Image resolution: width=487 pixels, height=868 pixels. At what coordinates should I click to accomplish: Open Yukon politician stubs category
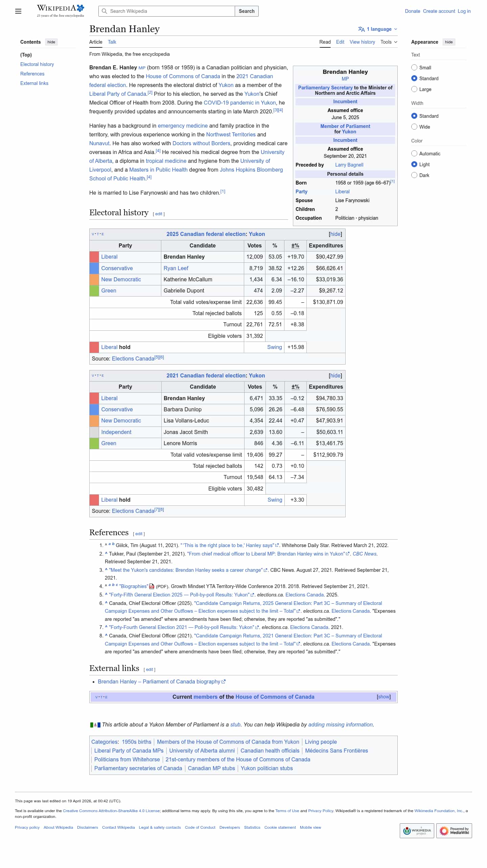tap(267, 768)
